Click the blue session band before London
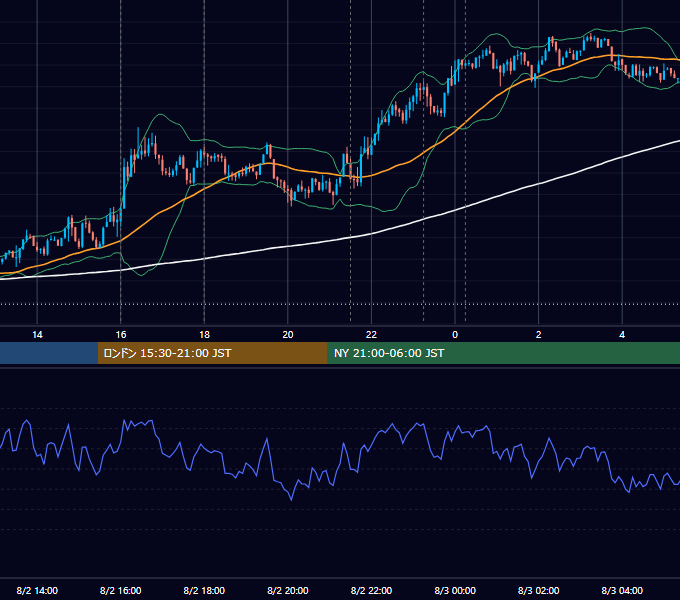 (x=49, y=353)
